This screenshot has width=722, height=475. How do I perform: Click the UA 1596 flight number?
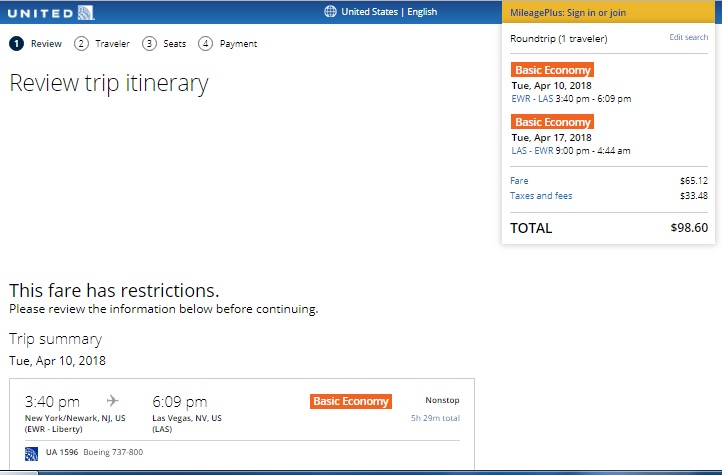pyautogui.click(x=62, y=452)
